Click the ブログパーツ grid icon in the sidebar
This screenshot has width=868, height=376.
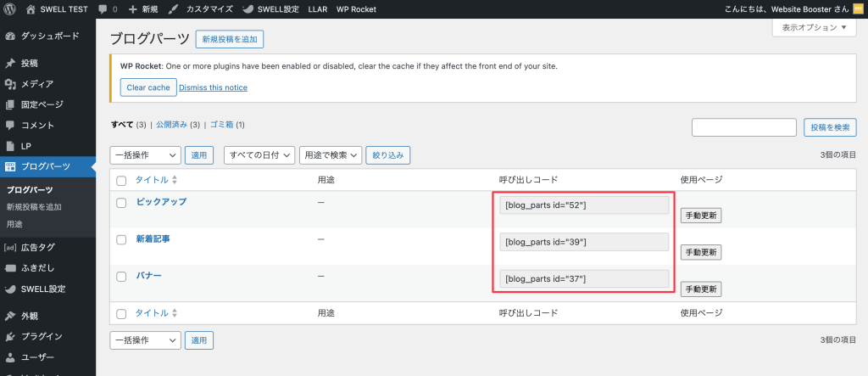10,166
